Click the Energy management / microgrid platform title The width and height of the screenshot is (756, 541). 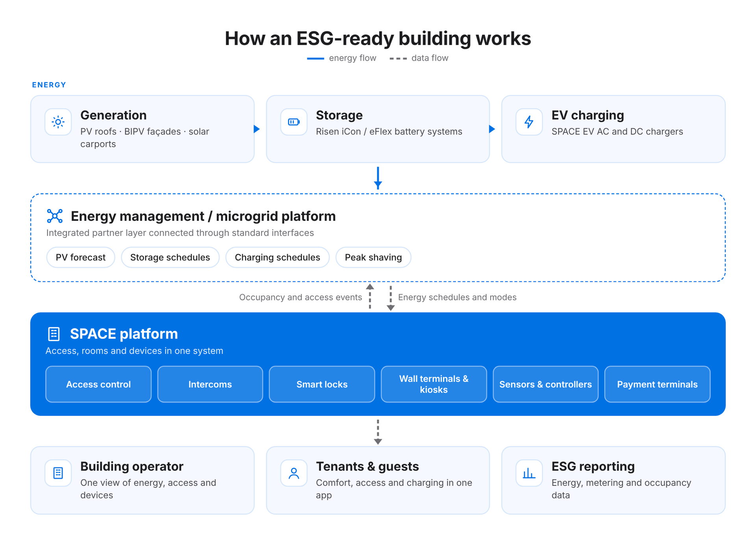pyautogui.click(x=203, y=216)
